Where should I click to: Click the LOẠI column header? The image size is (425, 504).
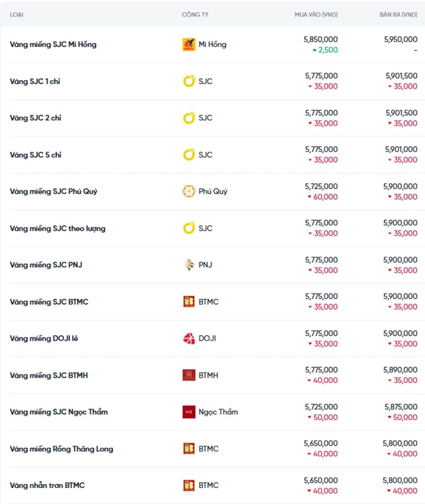[17, 15]
